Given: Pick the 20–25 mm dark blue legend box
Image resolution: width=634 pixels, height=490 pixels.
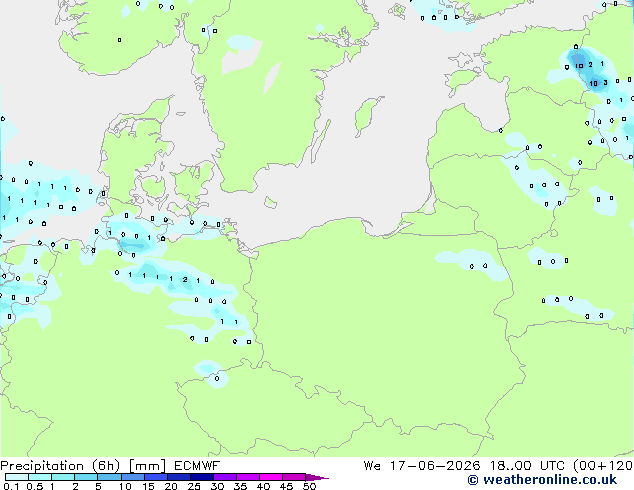Looking at the screenshot, I should pyautogui.click(x=179, y=477).
